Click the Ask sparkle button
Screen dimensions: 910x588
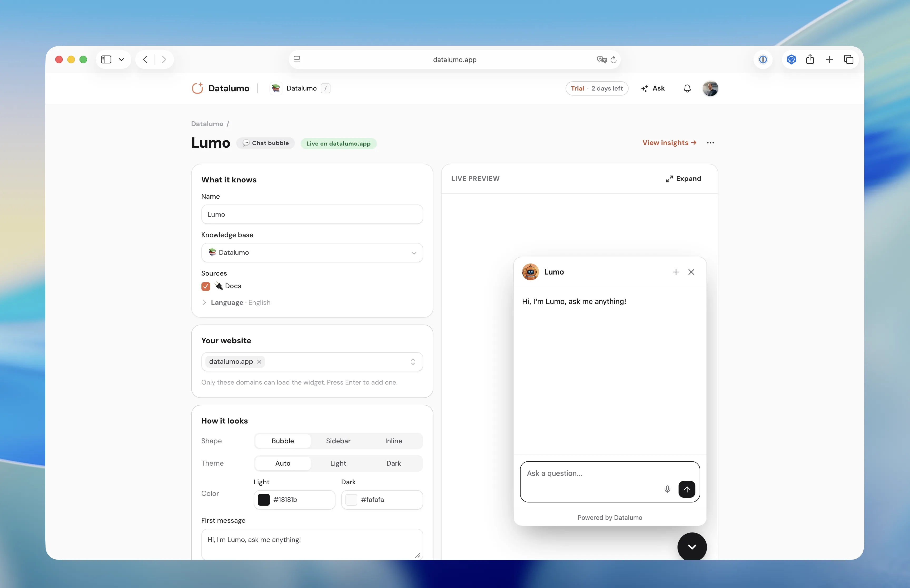tap(653, 88)
